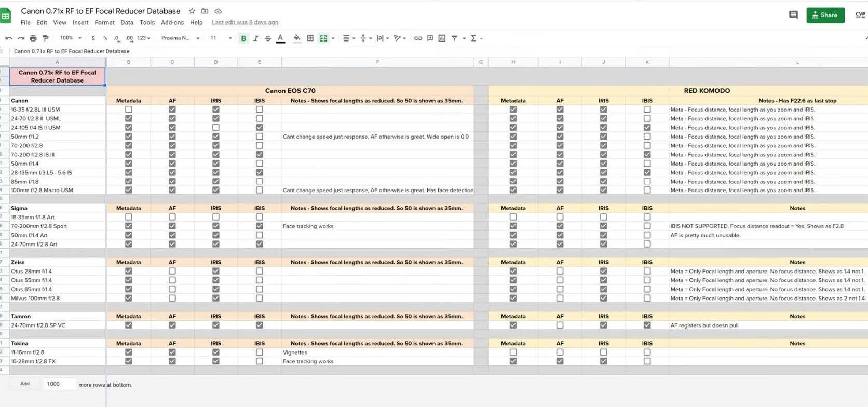Open the Format menu

click(x=104, y=23)
